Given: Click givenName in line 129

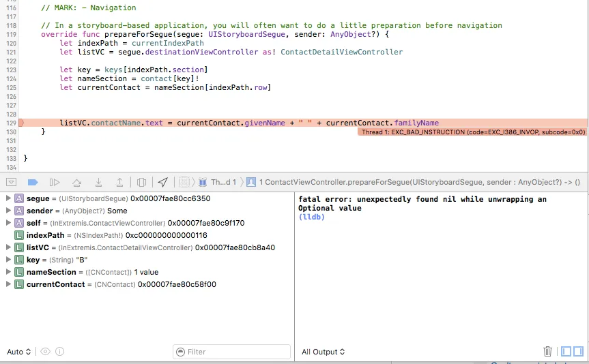Looking at the screenshot, I should (x=265, y=123).
